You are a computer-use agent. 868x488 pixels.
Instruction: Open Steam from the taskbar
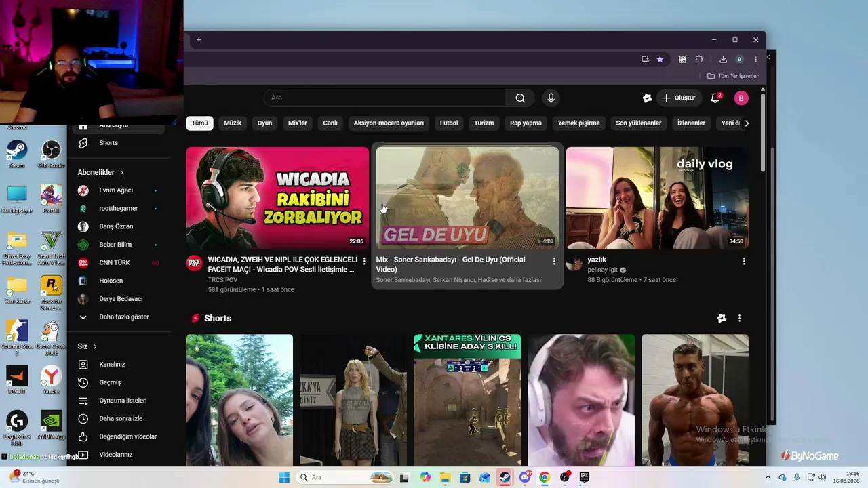click(505, 477)
